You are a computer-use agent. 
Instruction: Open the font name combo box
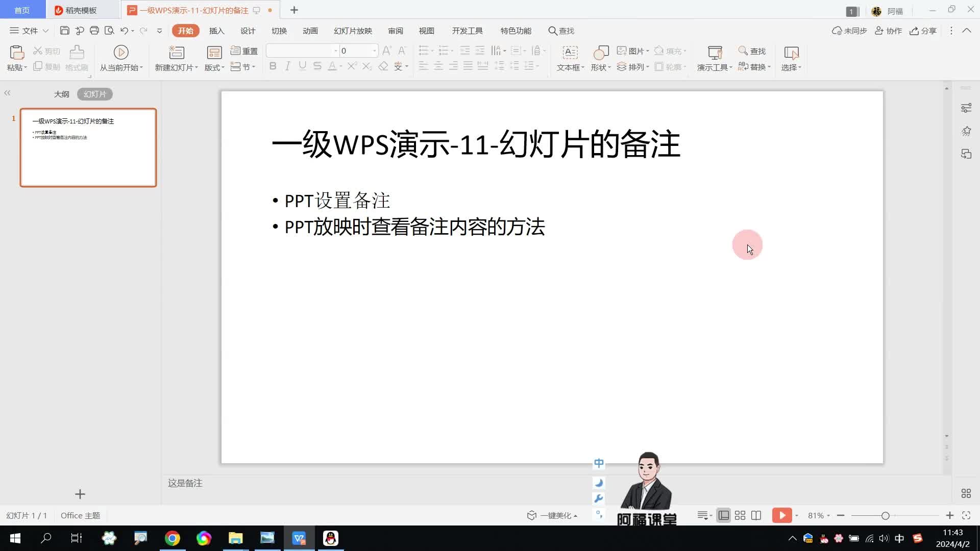click(x=301, y=51)
